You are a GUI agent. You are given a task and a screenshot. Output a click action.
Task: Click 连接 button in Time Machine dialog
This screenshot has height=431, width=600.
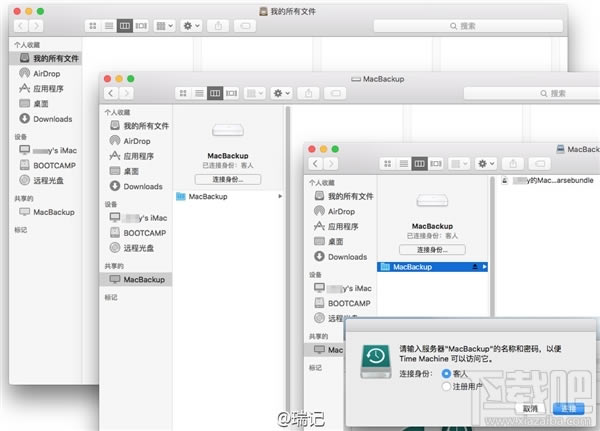pyautogui.click(x=568, y=409)
